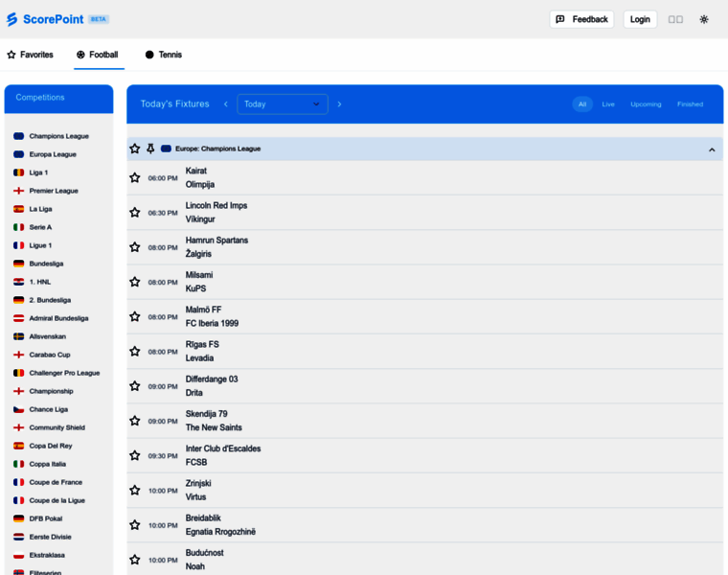Viewport: 728px width, 575px height.
Task: Click The New Saints team name
Action: pos(214,427)
